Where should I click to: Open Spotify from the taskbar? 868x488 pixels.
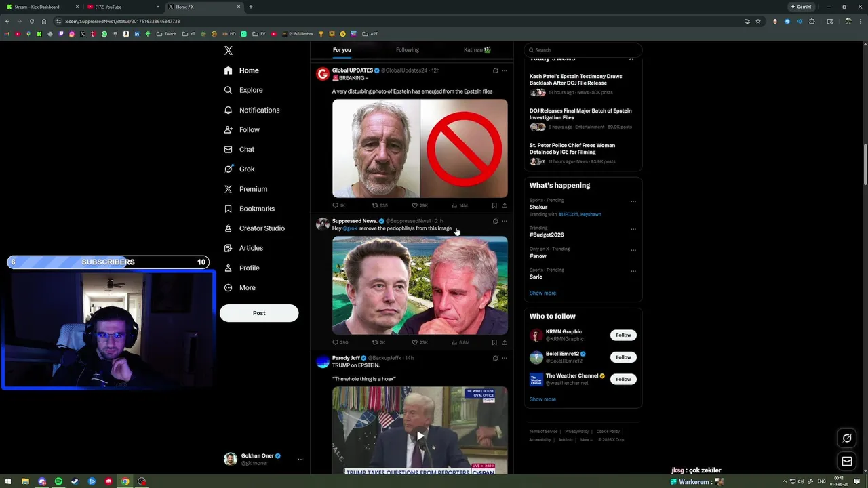click(58, 481)
